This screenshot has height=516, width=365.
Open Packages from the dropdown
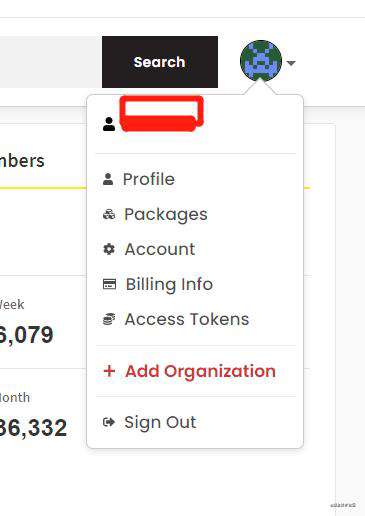click(x=166, y=214)
